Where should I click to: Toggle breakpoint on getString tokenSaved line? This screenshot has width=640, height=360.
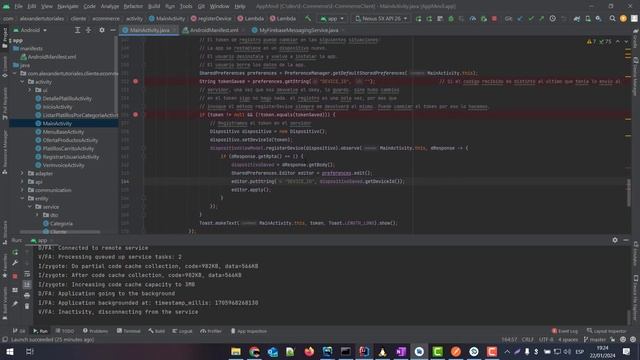coord(136,81)
